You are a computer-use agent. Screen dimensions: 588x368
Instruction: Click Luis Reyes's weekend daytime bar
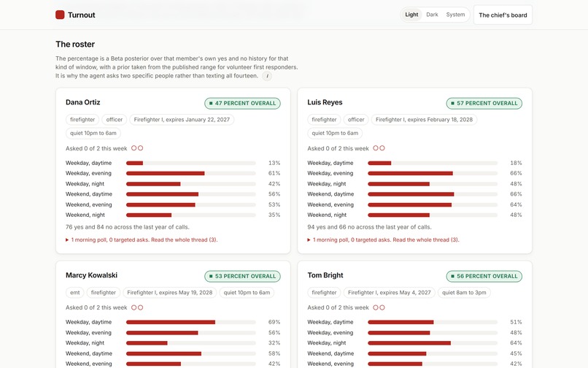433,194
